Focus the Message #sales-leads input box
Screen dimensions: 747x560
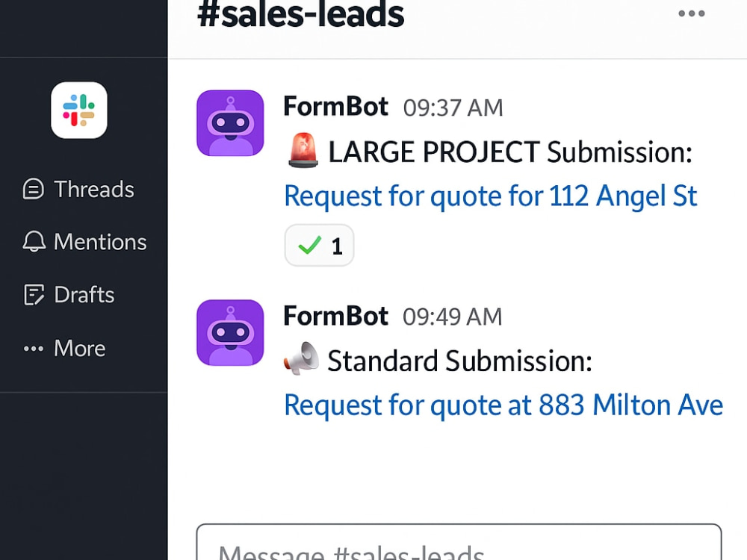[459, 543]
